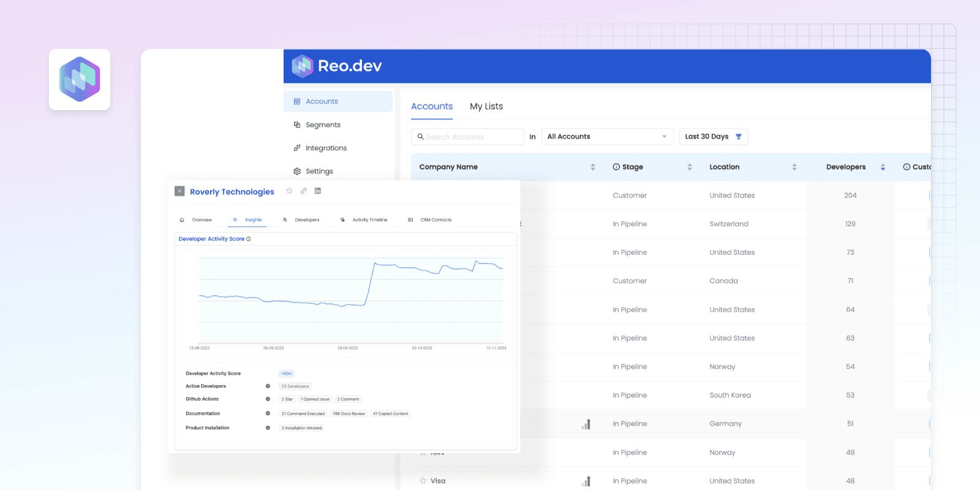
Task: Click the trend chart icon in Germany row
Action: (x=586, y=424)
